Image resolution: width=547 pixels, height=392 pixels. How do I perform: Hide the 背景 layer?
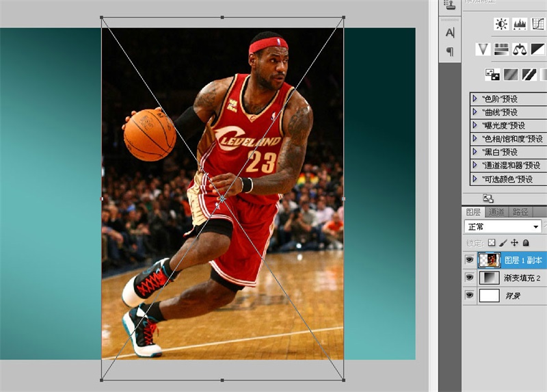tap(469, 296)
